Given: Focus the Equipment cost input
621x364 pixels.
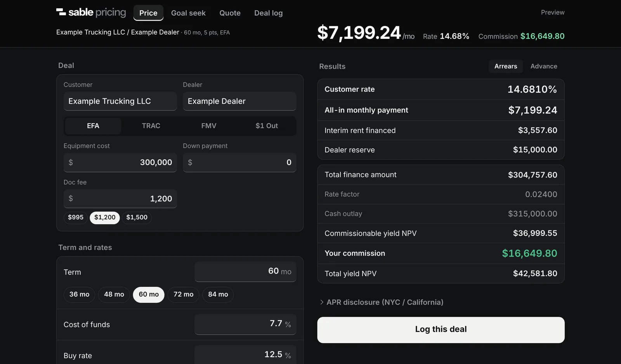Looking at the screenshot, I should [120, 163].
